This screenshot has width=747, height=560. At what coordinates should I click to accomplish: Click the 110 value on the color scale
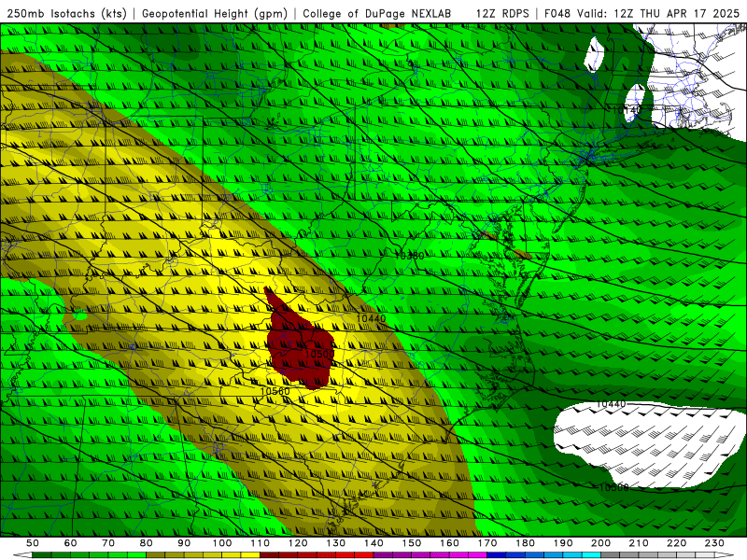(x=261, y=543)
